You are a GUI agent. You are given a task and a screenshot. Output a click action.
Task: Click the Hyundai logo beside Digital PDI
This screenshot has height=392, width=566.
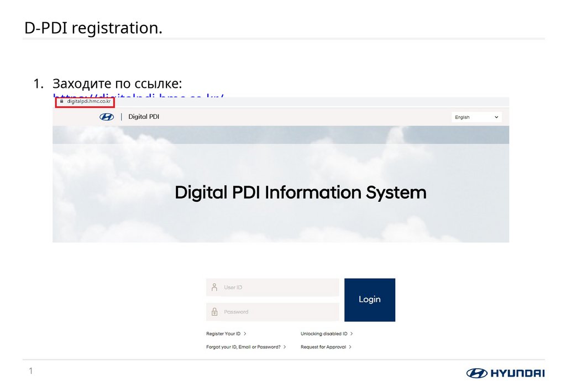pos(107,117)
